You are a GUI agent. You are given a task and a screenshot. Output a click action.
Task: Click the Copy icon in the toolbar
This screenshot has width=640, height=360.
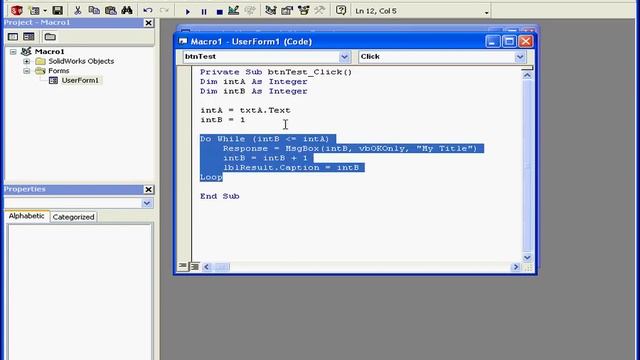coord(94,10)
